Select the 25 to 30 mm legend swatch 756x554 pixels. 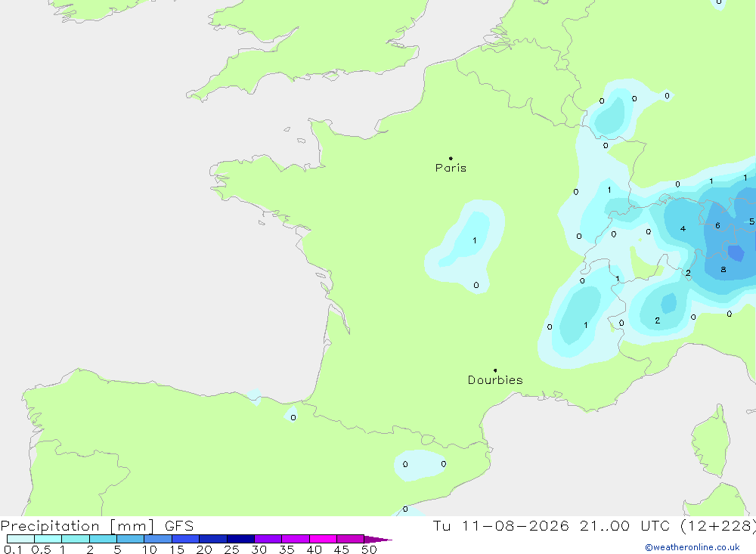pos(240,539)
